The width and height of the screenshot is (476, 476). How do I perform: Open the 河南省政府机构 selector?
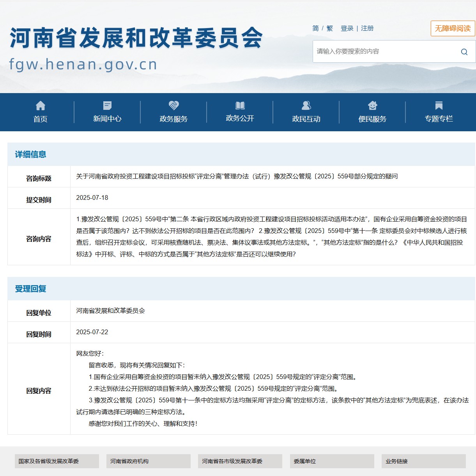148,461
